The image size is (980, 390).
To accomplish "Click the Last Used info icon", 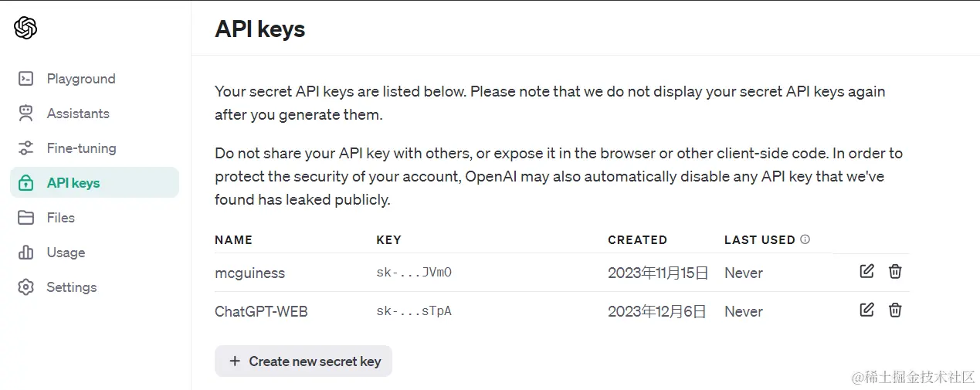I will point(805,239).
